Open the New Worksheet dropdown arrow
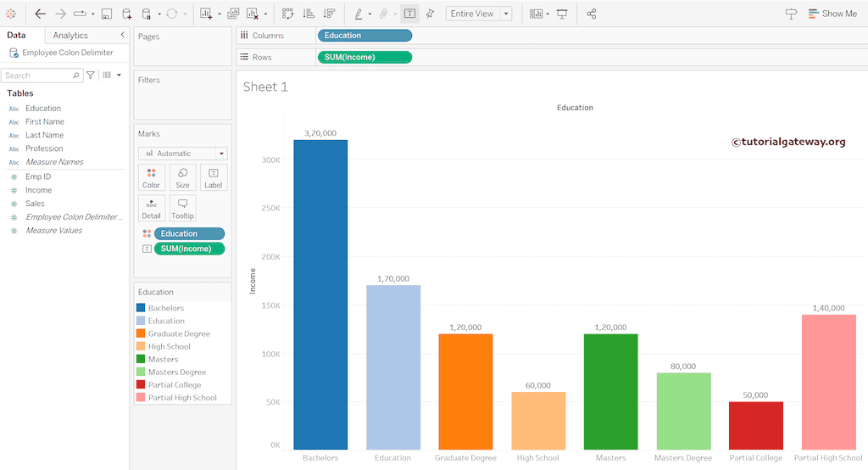 220,14
